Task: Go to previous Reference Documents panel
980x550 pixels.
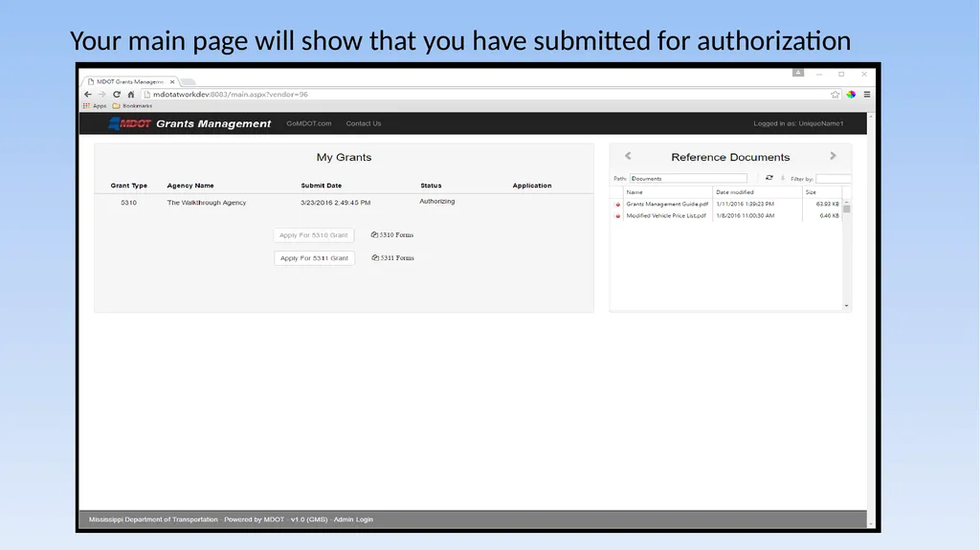Action: tap(628, 156)
